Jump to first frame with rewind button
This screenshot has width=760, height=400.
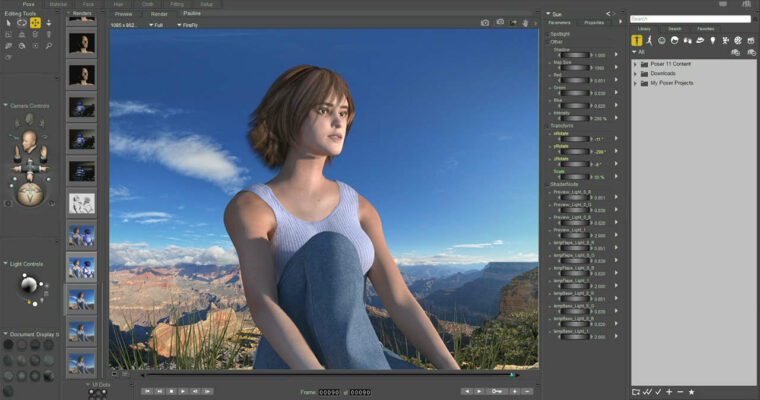147,391
